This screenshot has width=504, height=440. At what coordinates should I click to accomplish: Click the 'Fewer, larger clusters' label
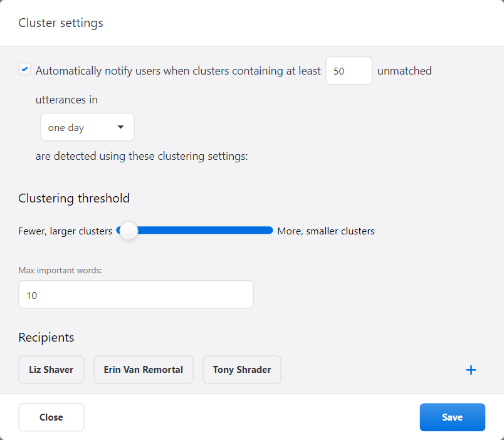tap(65, 231)
